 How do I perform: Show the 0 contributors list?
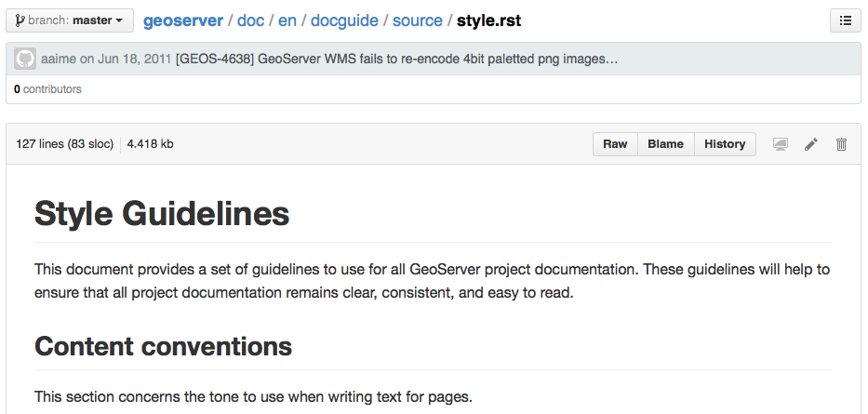(x=47, y=89)
